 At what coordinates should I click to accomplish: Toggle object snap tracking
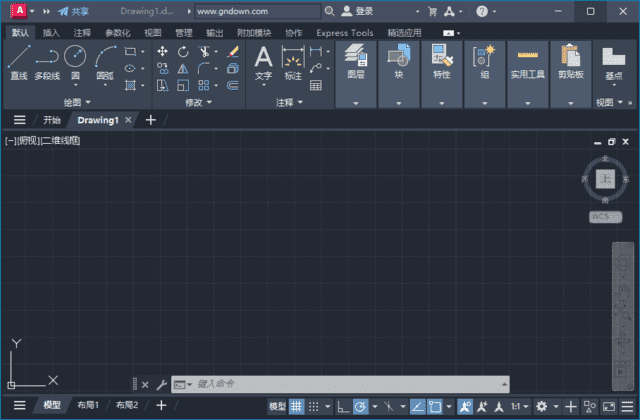point(418,407)
